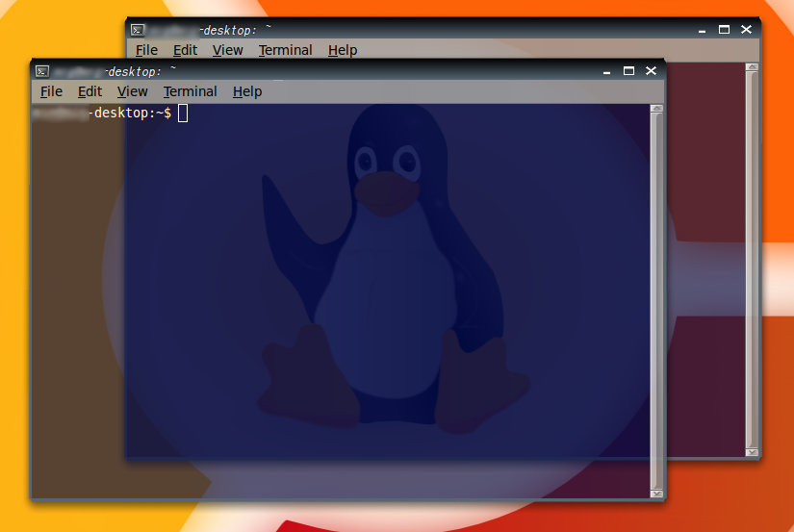794x532 pixels.
Task: Open Edit menu in front terminal window
Action: point(90,91)
